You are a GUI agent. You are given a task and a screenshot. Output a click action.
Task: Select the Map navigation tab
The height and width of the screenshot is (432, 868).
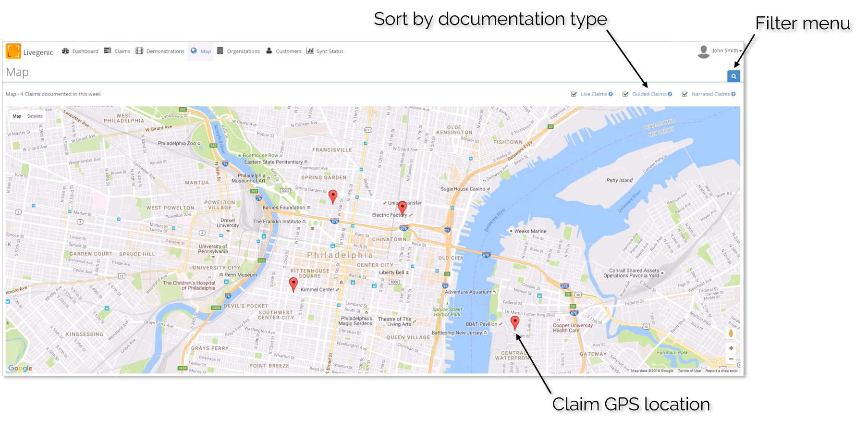coord(201,51)
